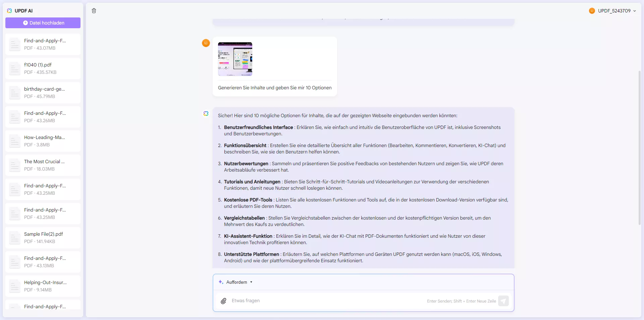
Task: Click the Kostenlose PDF-Tools heading
Action: coord(248,200)
